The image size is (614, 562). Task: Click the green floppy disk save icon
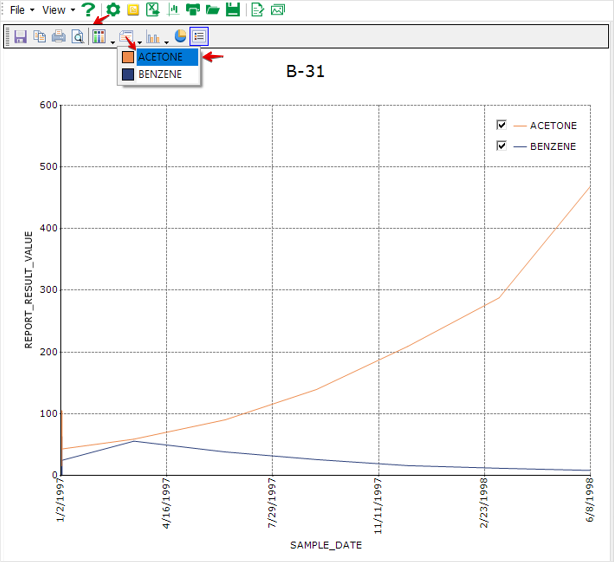click(x=232, y=10)
